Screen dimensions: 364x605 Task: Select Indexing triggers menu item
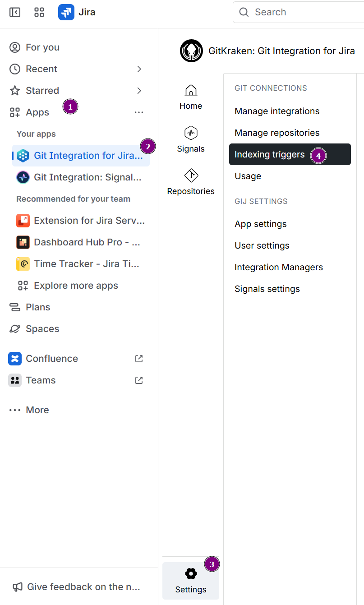(x=270, y=155)
